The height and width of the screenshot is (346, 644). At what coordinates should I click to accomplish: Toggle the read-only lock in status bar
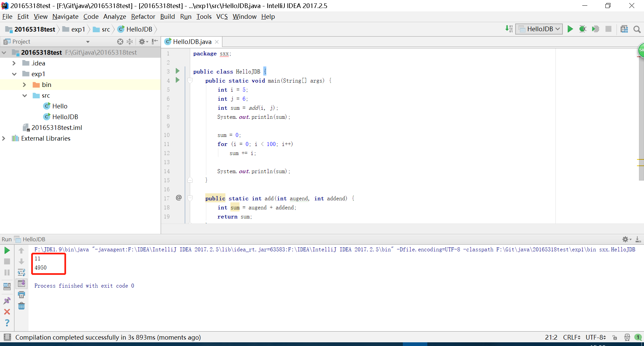click(614, 337)
